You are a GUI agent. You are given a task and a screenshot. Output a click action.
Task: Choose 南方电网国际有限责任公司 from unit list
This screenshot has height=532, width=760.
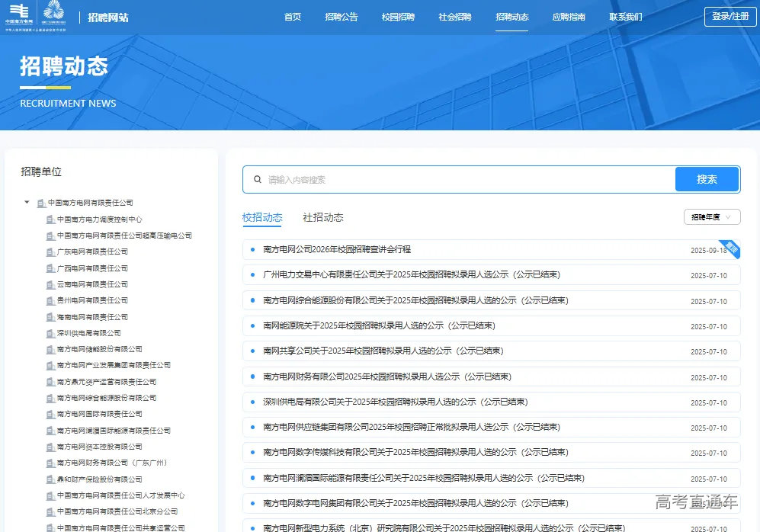(x=99, y=415)
